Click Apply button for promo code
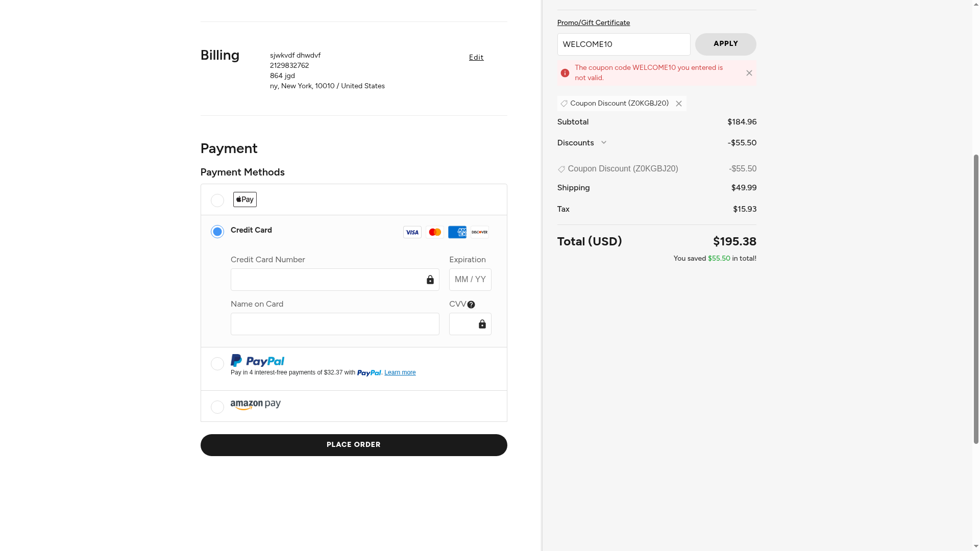980x551 pixels. [725, 44]
